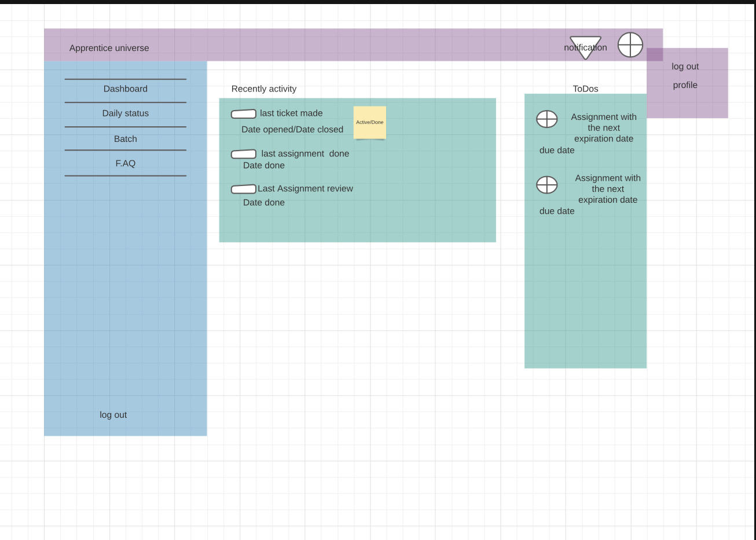This screenshot has width=756, height=540.
Task: Click the pill shape beside Last Assignment review
Action: (243, 189)
